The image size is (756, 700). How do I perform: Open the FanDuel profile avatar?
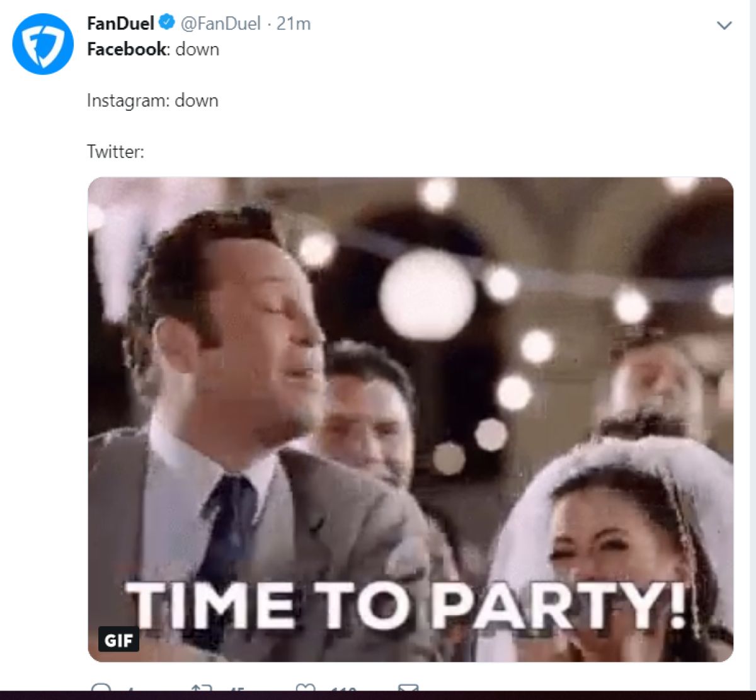point(43,43)
